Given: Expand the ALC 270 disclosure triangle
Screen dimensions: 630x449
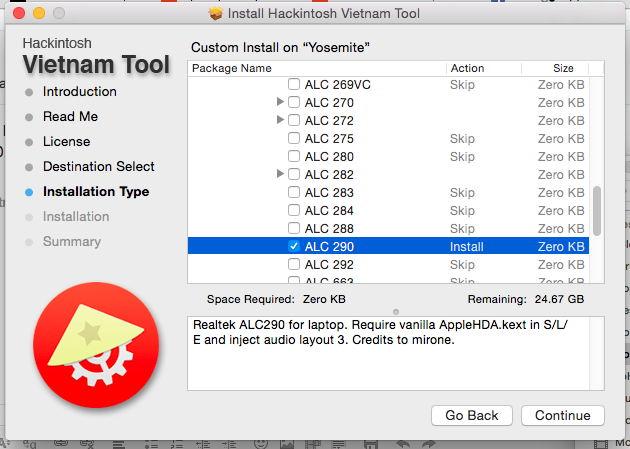Looking at the screenshot, I should coord(280,103).
